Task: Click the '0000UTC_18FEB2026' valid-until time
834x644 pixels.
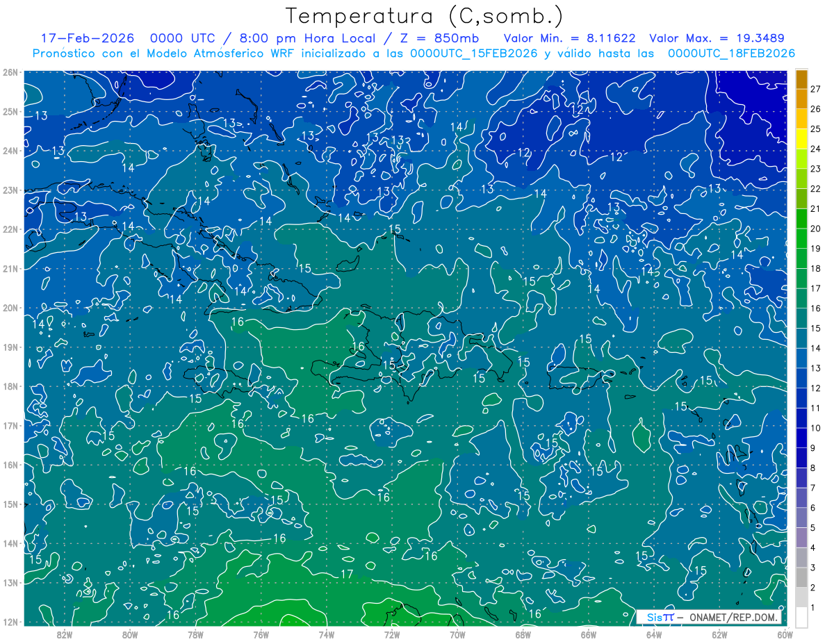Action: [731, 53]
